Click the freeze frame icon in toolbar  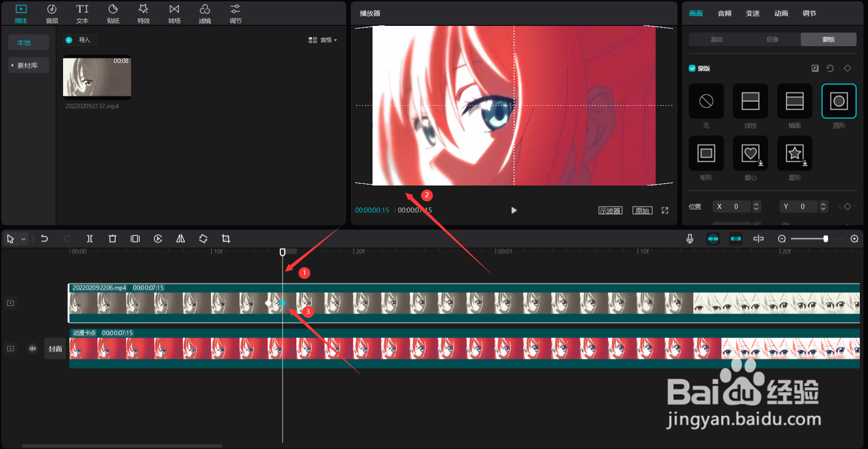click(x=135, y=239)
